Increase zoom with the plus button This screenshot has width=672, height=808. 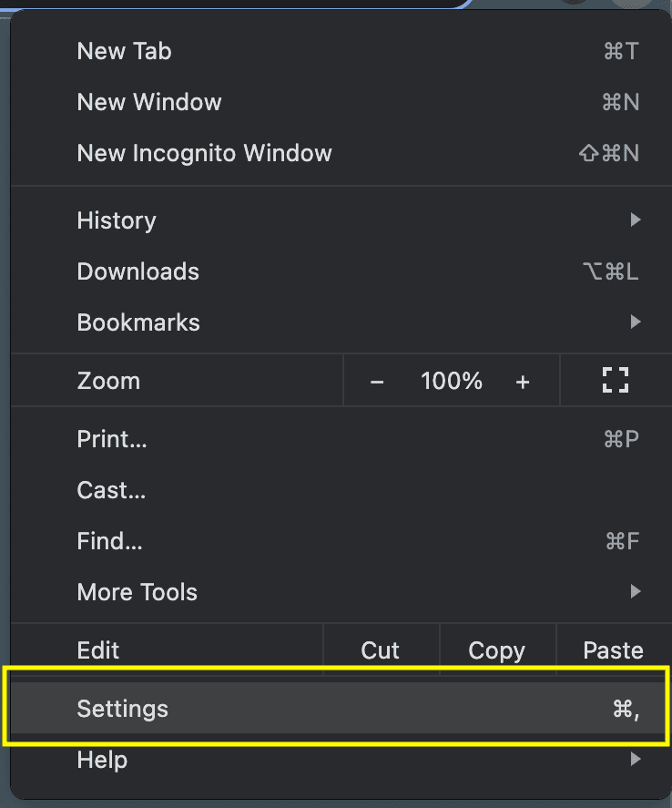523,382
